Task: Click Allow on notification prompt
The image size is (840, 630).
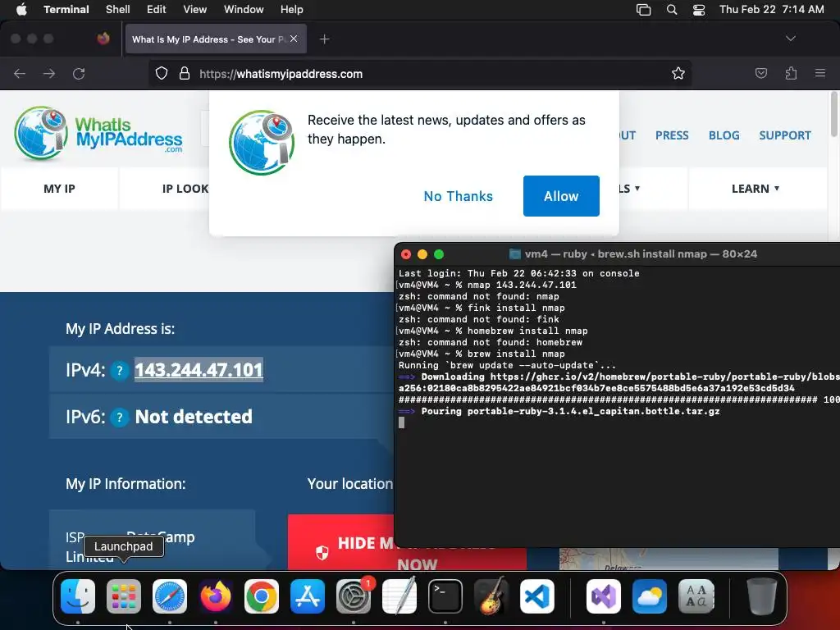Action: tap(561, 196)
